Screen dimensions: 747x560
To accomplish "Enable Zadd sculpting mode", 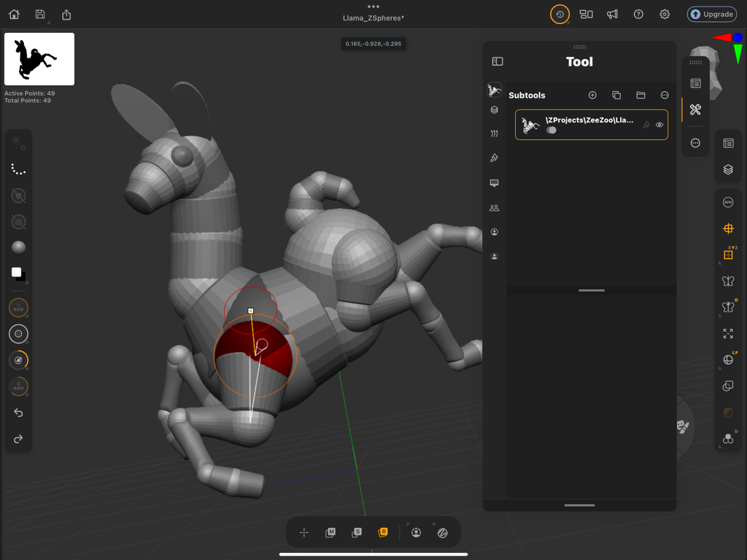I will 18,386.
